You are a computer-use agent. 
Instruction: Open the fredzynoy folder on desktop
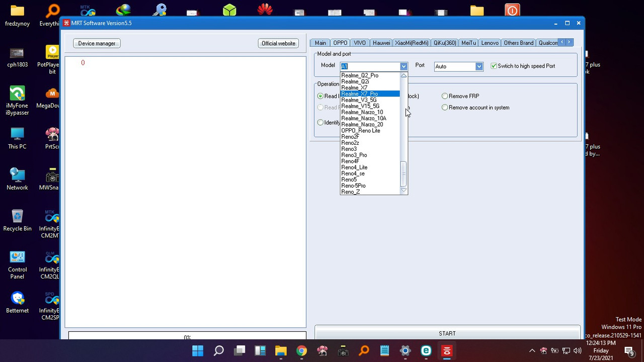coord(17,15)
